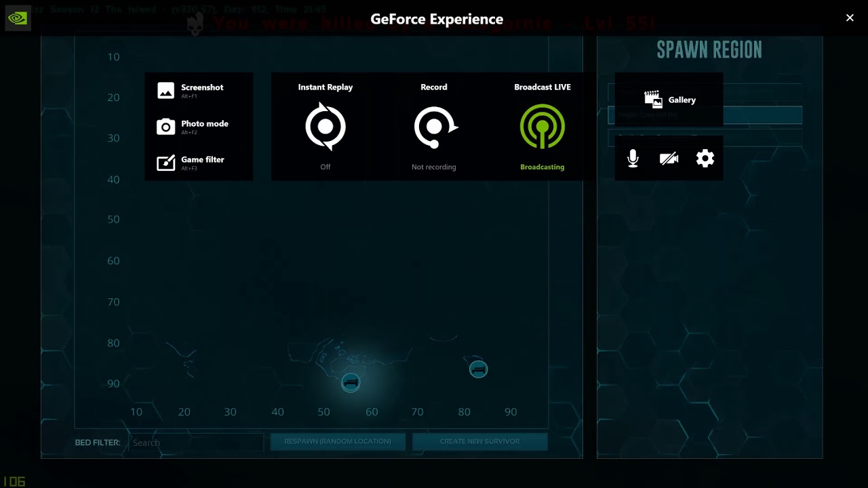Click the 'BED FILTER:' label
The width and height of the screenshot is (868, 488).
pyautogui.click(x=98, y=443)
